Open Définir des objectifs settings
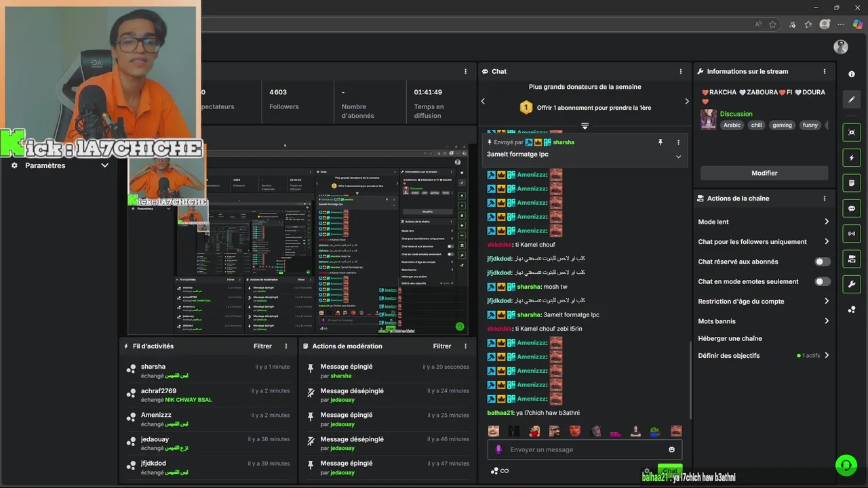This screenshot has height=488, width=868. (764, 355)
